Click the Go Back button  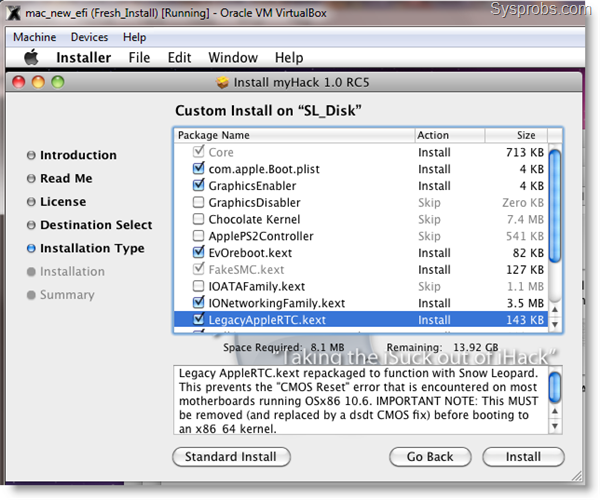point(430,457)
